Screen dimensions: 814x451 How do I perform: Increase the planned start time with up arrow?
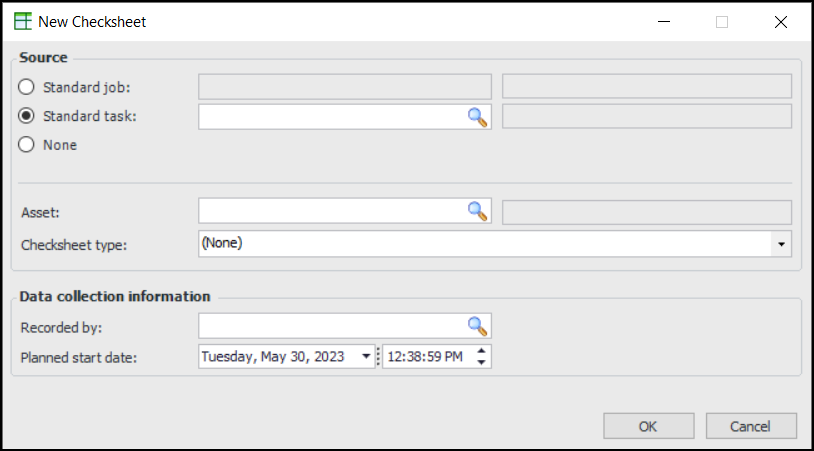(482, 350)
